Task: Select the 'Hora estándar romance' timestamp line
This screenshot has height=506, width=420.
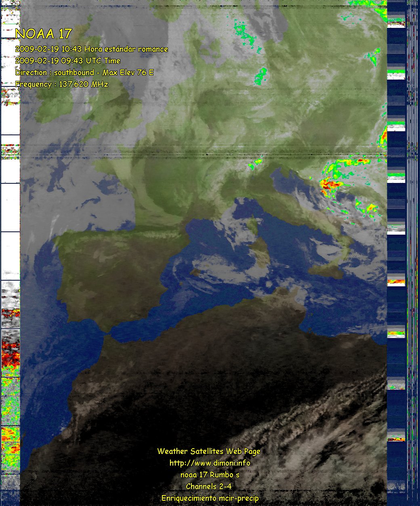Action: coord(92,49)
